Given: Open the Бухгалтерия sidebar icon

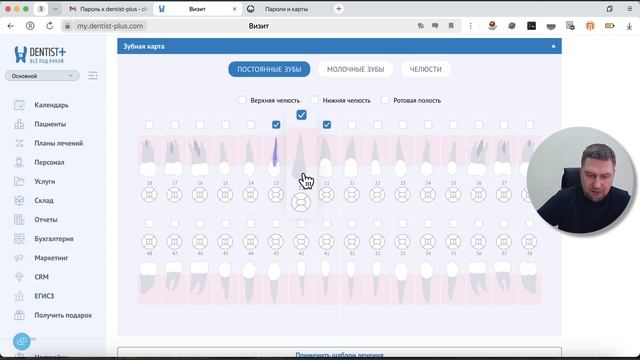Looking at the screenshot, I should click(x=19, y=239).
